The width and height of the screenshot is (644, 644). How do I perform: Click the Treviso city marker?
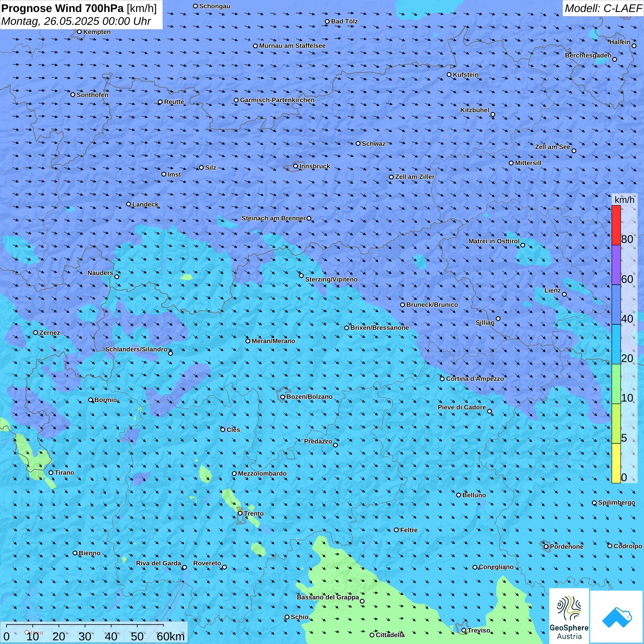coord(464,630)
